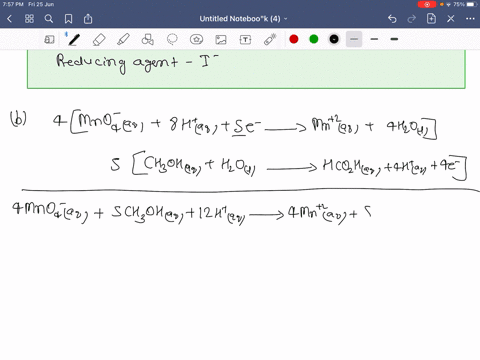Choose the thinnest stroke width
This screenshot has height=360, width=480.
point(354,39)
